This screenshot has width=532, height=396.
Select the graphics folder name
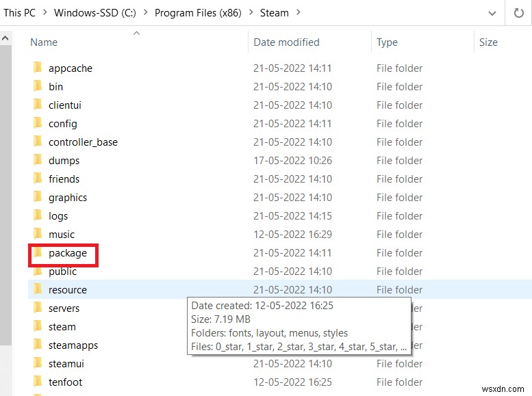point(68,198)
